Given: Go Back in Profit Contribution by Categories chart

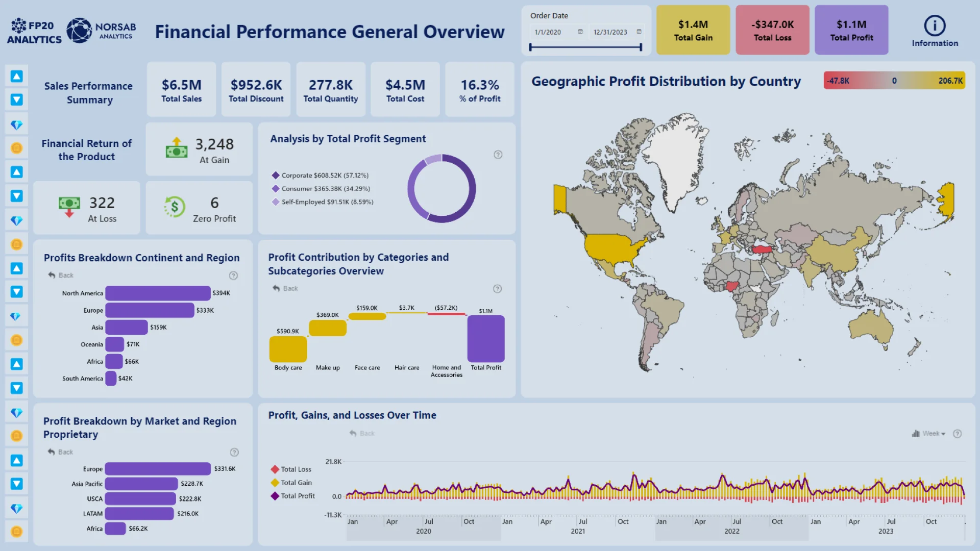Looking at the screenshot, I should pyautogui.click(x=285, y=288).
